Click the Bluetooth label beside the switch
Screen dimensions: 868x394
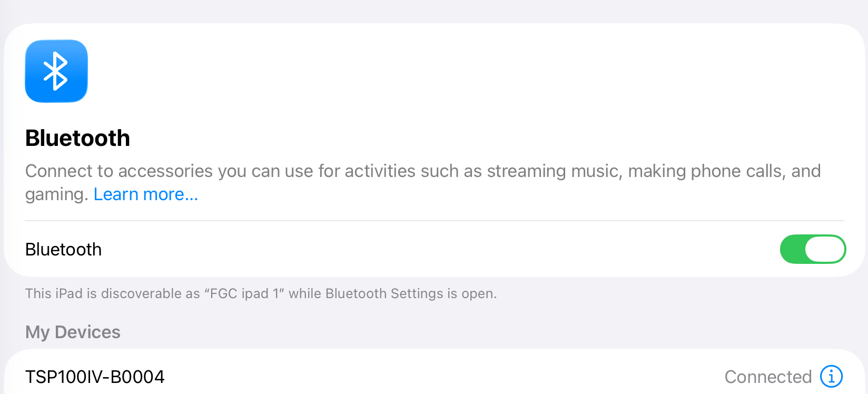point(63,249)
